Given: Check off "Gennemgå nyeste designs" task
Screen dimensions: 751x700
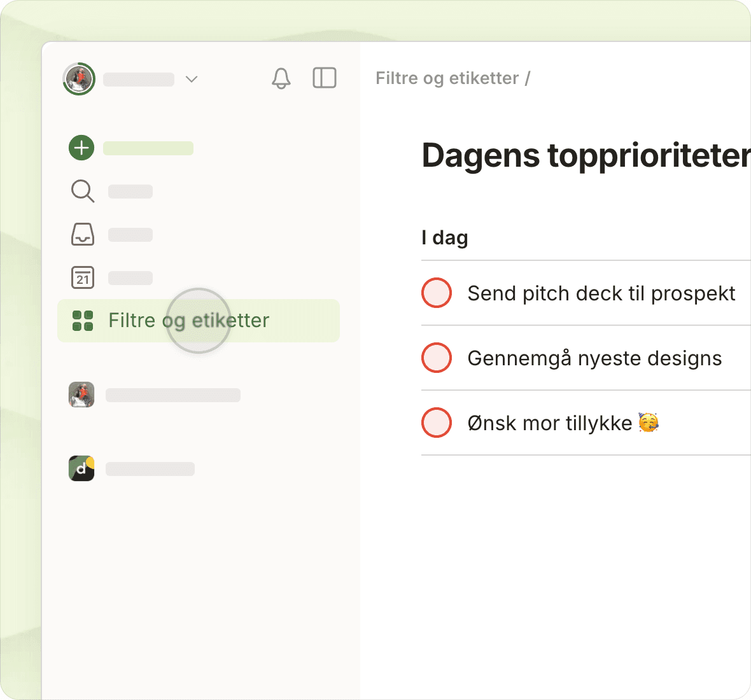Looking at the screenshot, I should point(437,358).
